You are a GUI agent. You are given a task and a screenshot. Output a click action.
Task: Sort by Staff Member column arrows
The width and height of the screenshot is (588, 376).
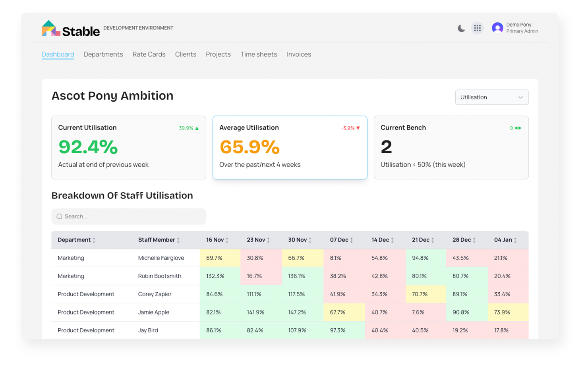point(178,240)
